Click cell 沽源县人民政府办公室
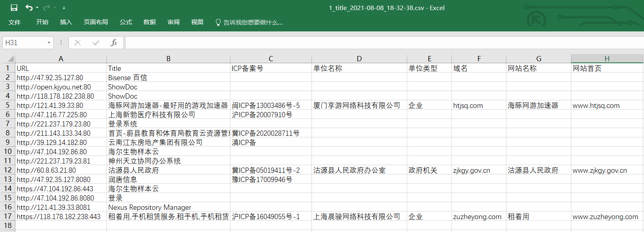 coord(359,170)
